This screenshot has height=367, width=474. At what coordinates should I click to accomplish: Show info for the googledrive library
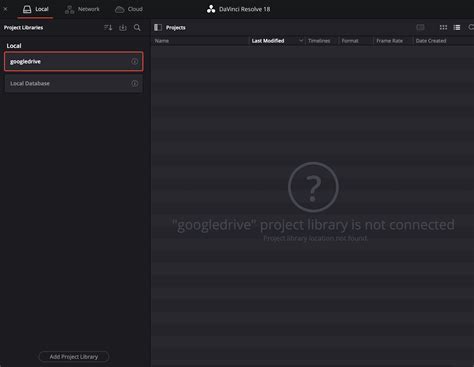135,61
